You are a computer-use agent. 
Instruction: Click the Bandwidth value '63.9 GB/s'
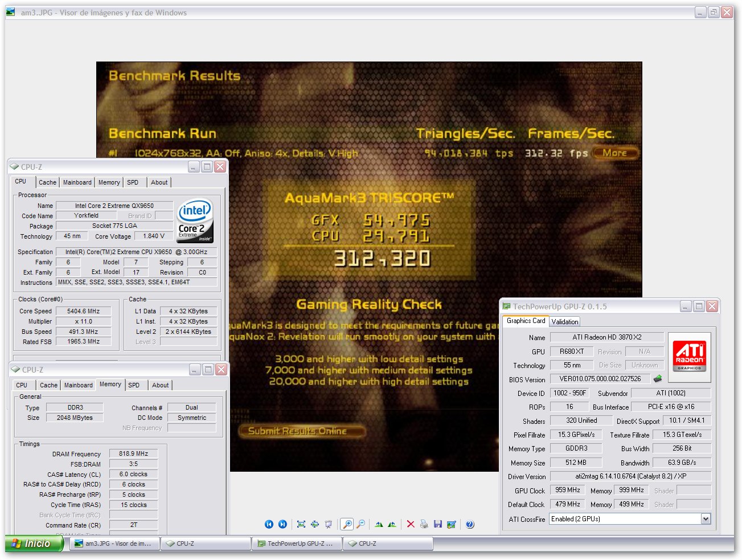pos(682,462)
